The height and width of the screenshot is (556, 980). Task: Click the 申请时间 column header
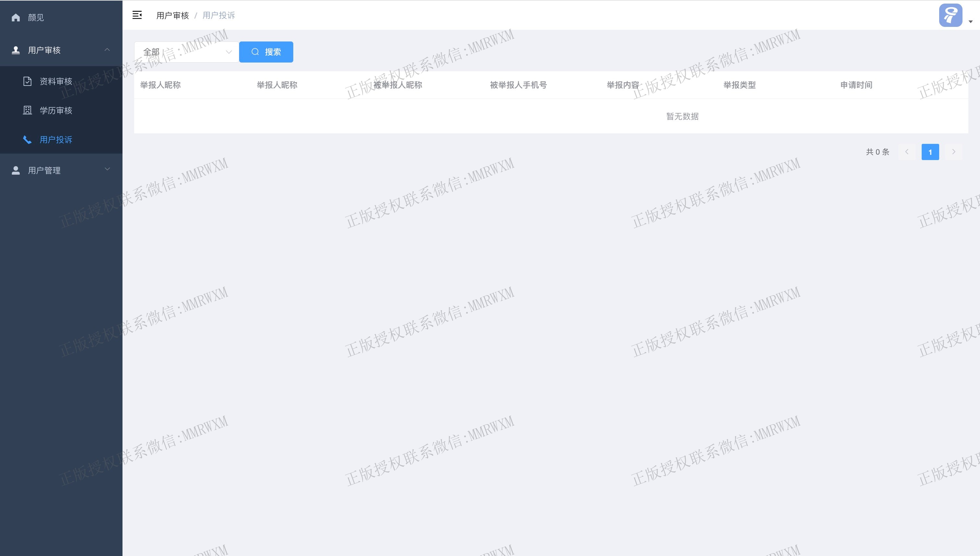tap(856, 85)
